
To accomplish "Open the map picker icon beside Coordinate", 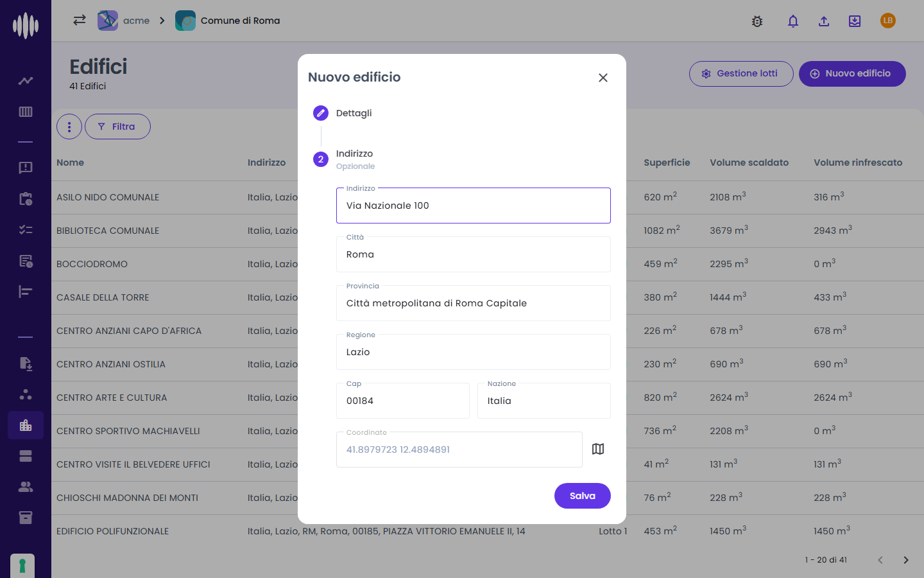I will (598, 449).
